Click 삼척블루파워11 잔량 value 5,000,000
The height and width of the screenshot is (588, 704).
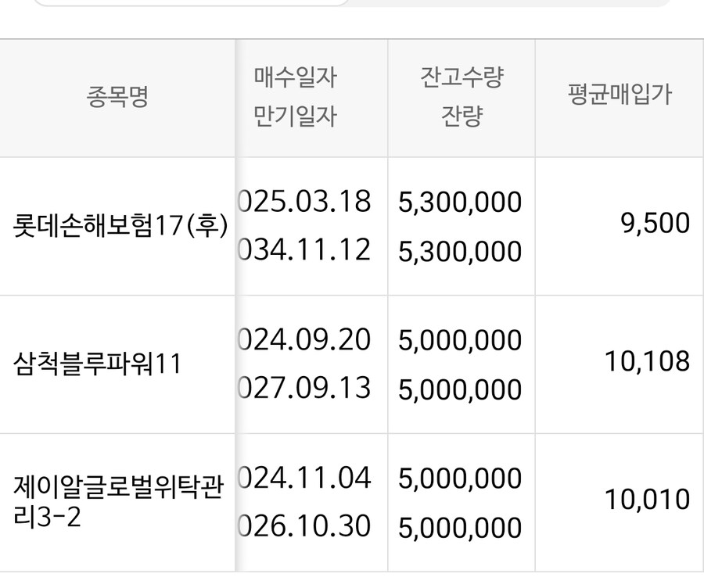[x=460, y=389]
